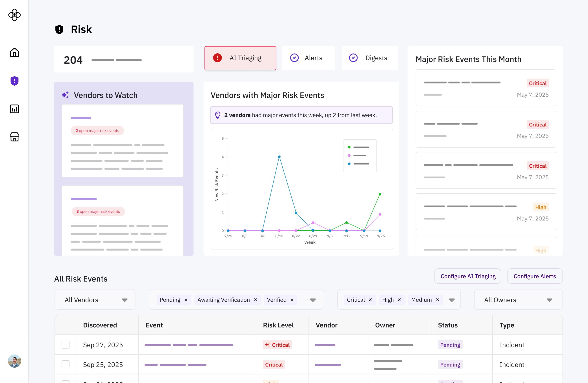Viewport: 588px width, 383px height.
Task: Open the Reports chart icon in sidebar
Action: click(14, 109)
